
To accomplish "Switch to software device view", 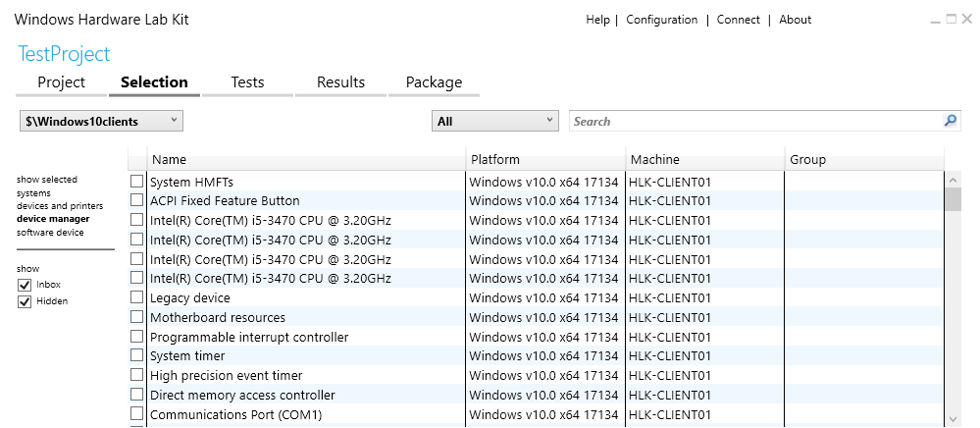I will tap(50, 232).
